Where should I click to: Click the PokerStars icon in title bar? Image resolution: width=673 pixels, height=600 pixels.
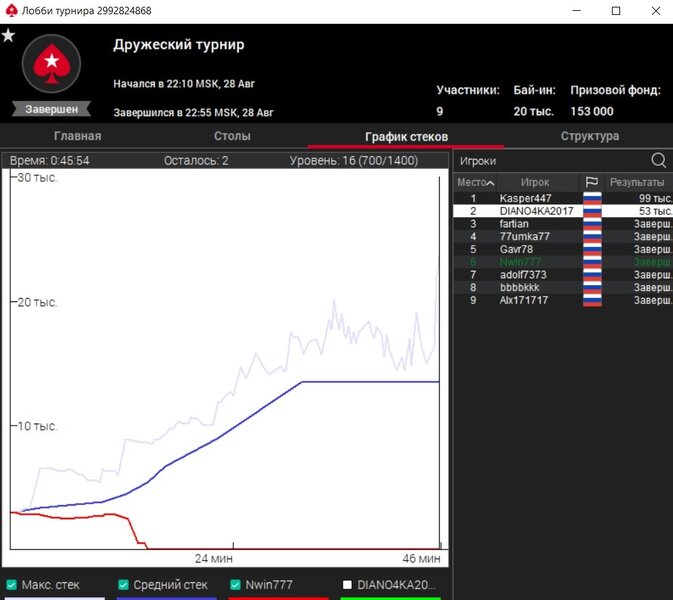[x=11, y=11]
